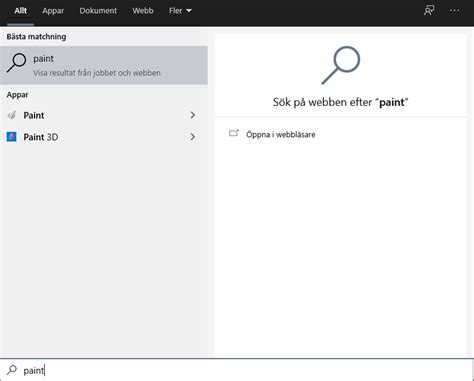Screen dimensions: 474x381
Task: Click the search box magnifier icon
Action: point(12,370)
